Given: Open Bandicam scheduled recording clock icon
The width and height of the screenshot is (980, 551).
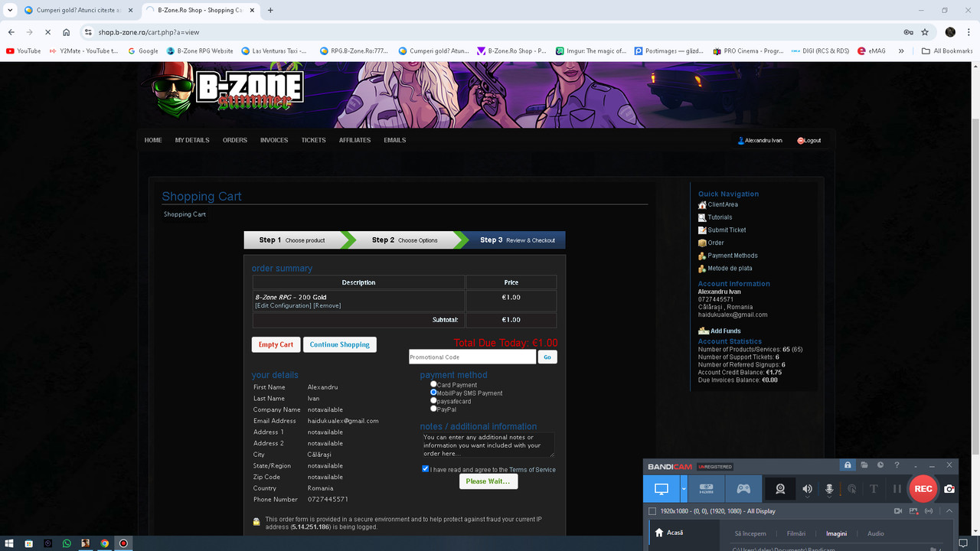Looking at the screenshot, I should (x=880, y=465).
